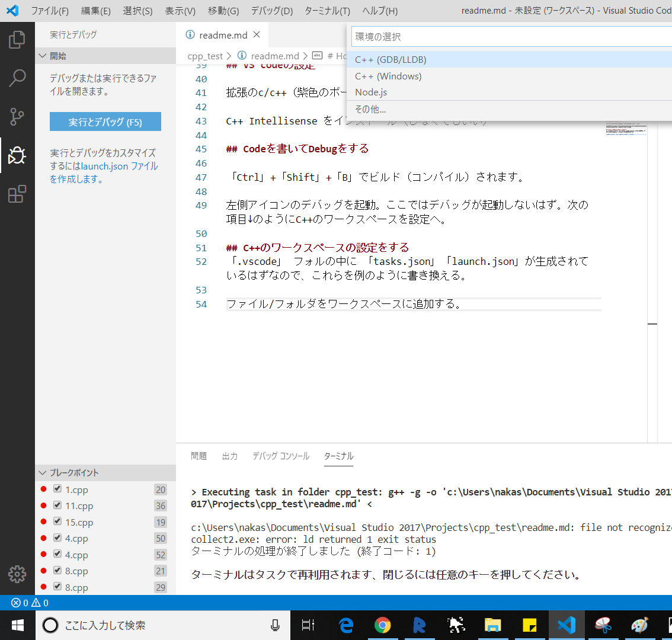The width and height of the screenshot is (672, 640).
Task: Click the VS Code logo in title bar
Action: coord(12,10)
